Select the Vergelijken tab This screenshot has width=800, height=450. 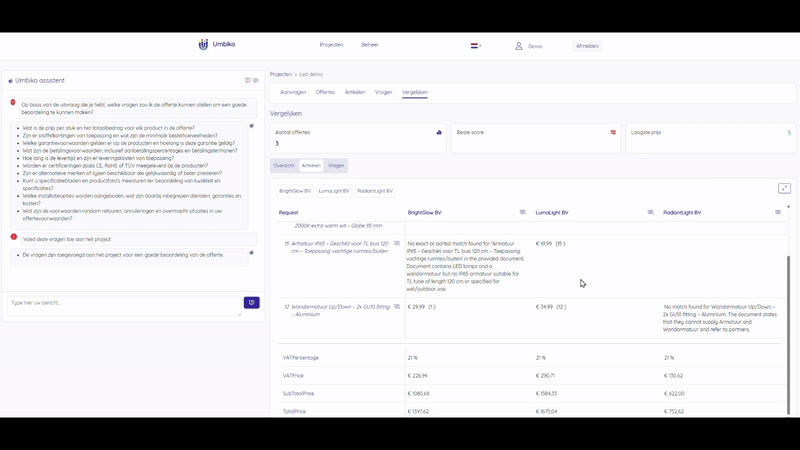point(415,92)
